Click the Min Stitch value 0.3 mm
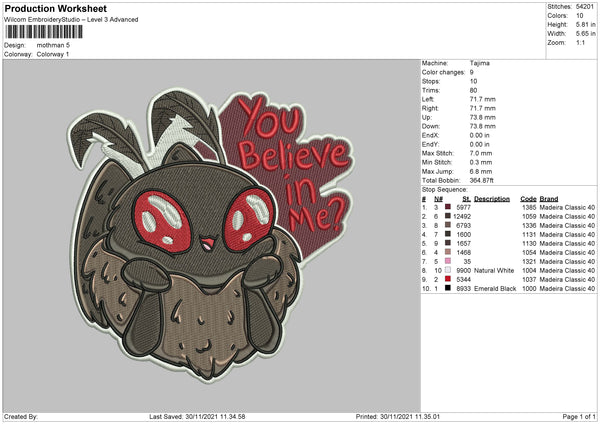Screen dimensions: 600x424 coord(481,162)
